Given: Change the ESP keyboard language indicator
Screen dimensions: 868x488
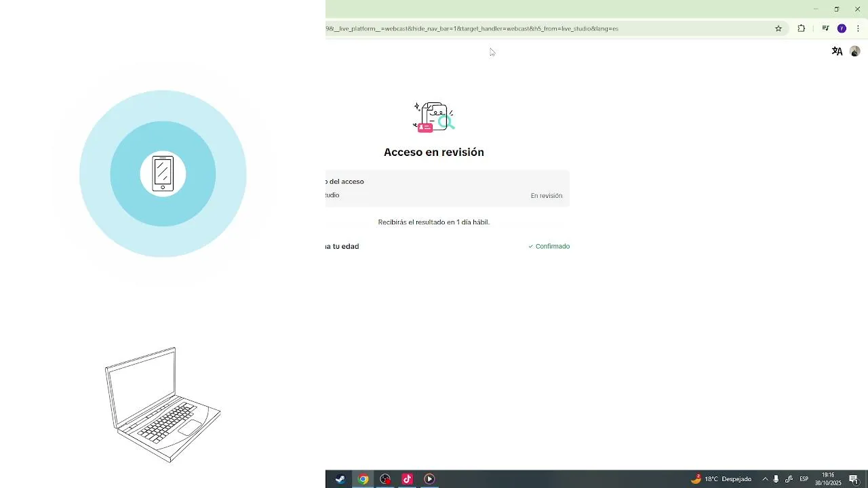Looking at the screenshot, I should pos(804,479).
